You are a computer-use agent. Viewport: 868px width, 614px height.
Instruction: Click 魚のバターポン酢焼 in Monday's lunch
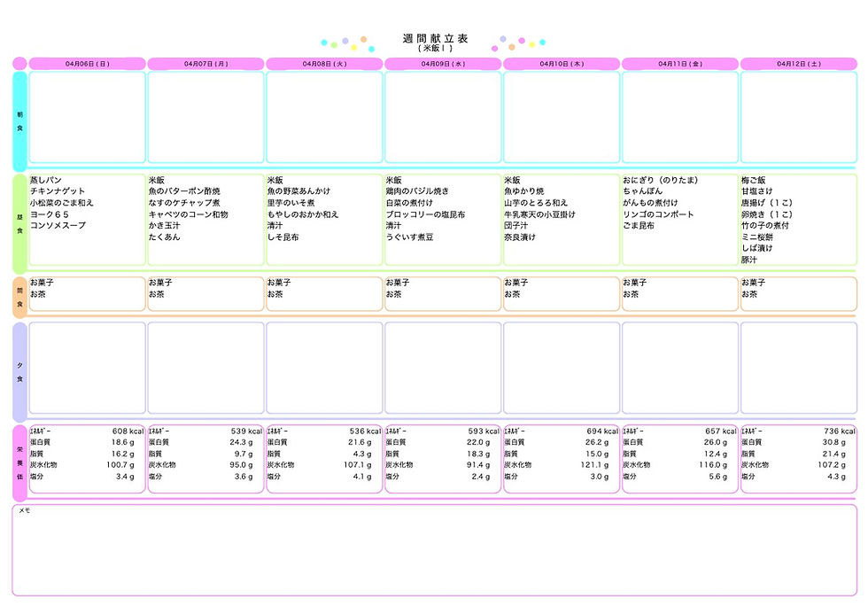184,191
